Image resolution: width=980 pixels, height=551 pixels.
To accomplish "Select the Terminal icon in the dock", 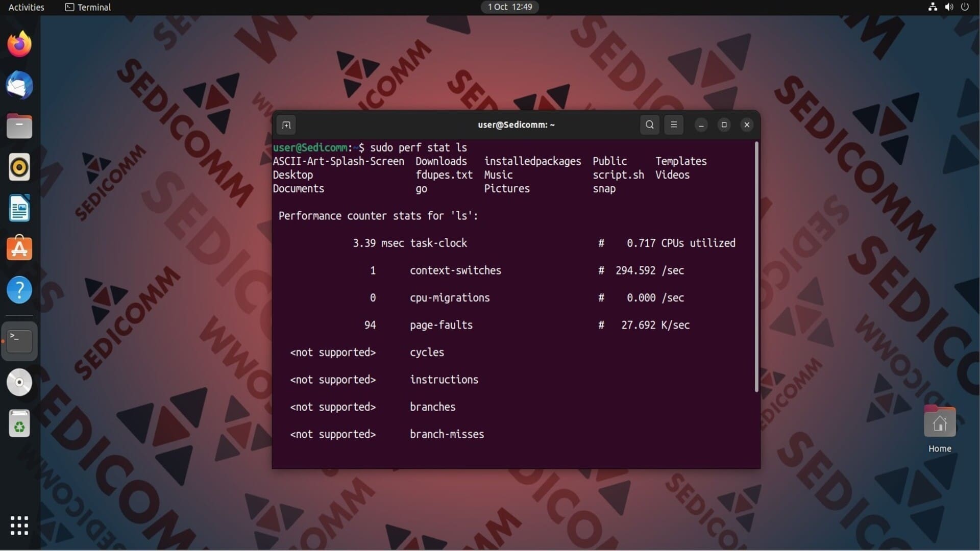I will click(19, 341).
